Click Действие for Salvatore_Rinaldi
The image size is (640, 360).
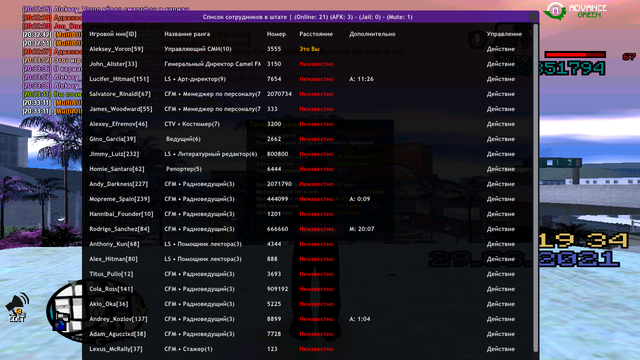500,94
